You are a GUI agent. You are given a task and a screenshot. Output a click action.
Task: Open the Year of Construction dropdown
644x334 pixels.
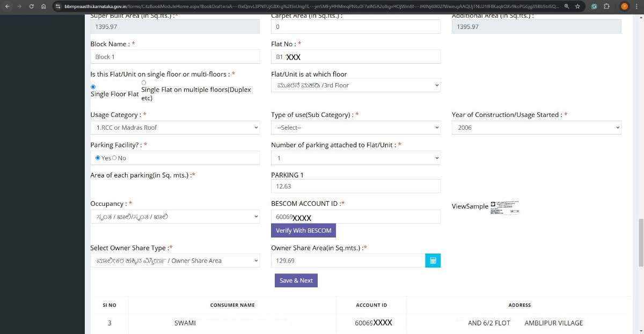(536, 128)
